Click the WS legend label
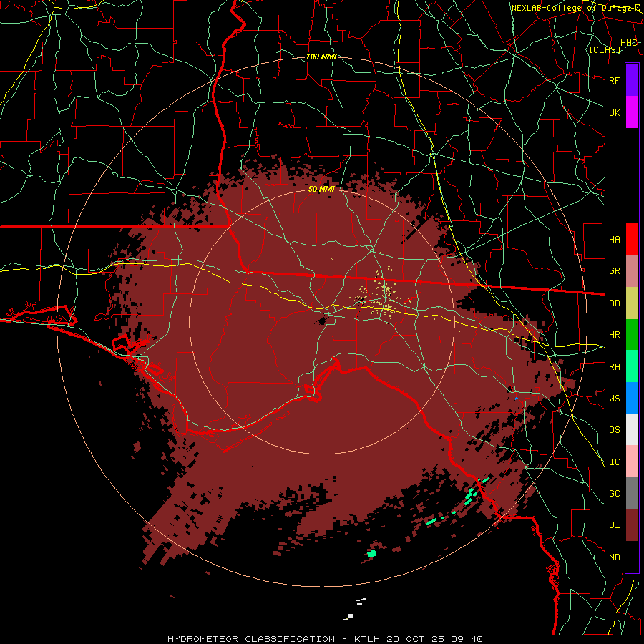This screenshot has width=644, height=644. coord(614,398)
